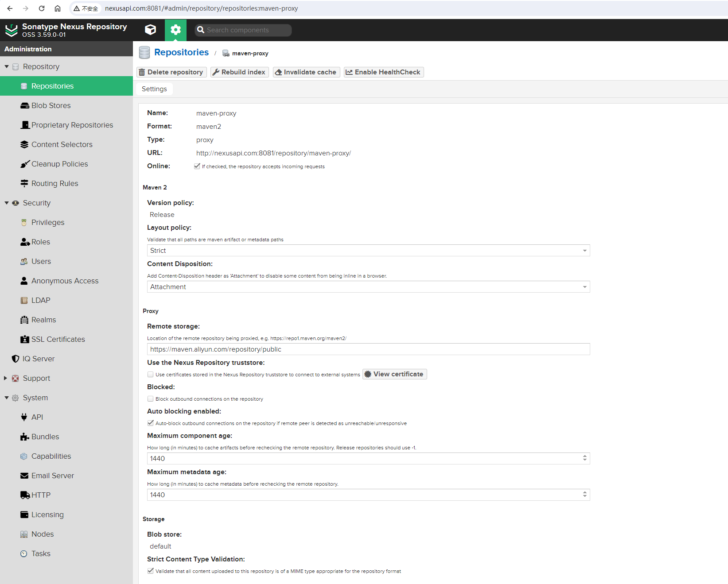Click the View certificate button

pyautogui.click(x=394, y=374)
